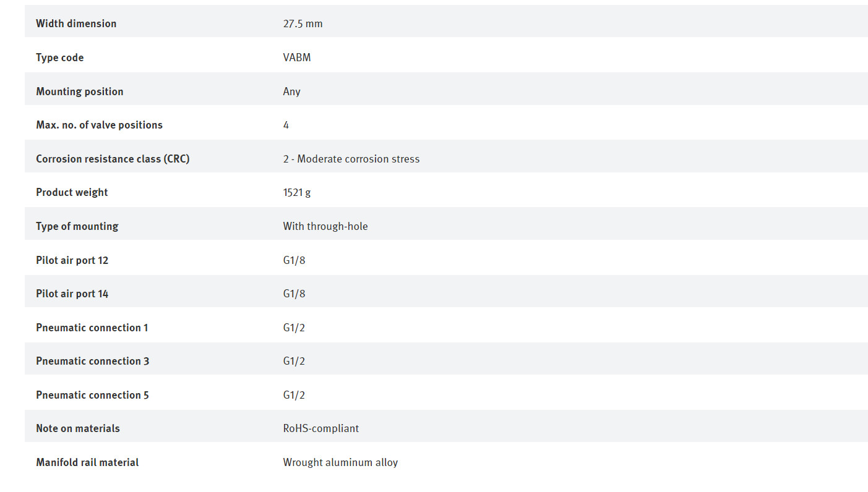Select the 27.5 mm value
The image size is (868, 492).
coord(303,23)
